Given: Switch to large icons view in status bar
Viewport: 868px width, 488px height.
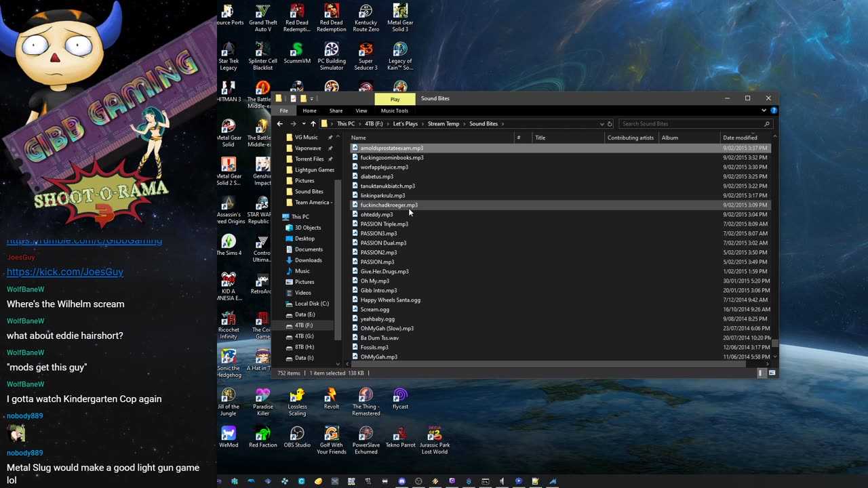Looking at the screenshot, I should click(772, 373).
